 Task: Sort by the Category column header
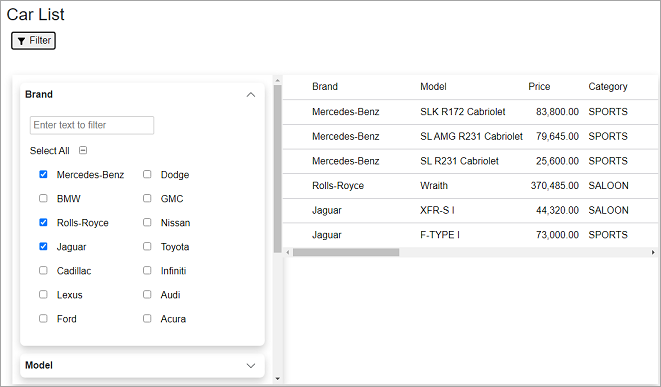(x=608, y=87)
